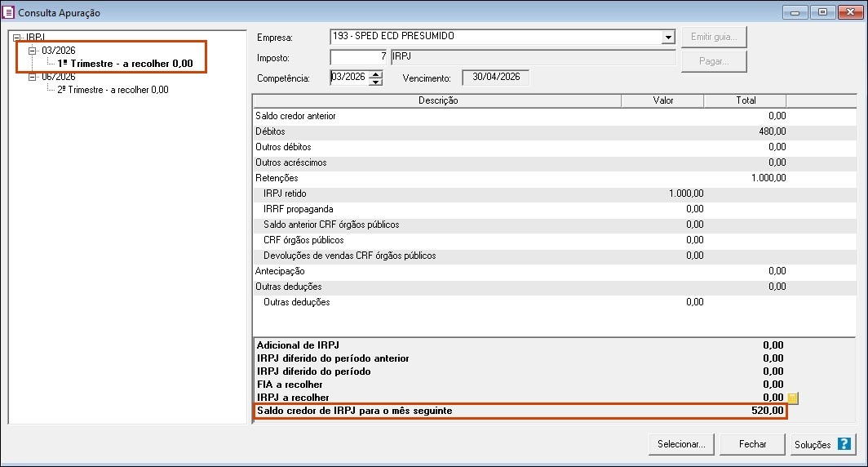Click the Consulta Apuração window icon

click(x=8, y=12)
